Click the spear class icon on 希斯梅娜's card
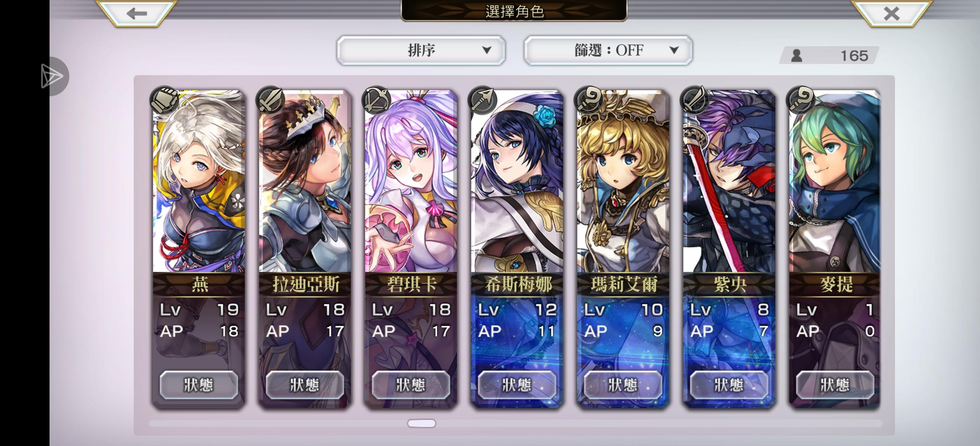The image size is (980, 446). (x=482, y=100)
